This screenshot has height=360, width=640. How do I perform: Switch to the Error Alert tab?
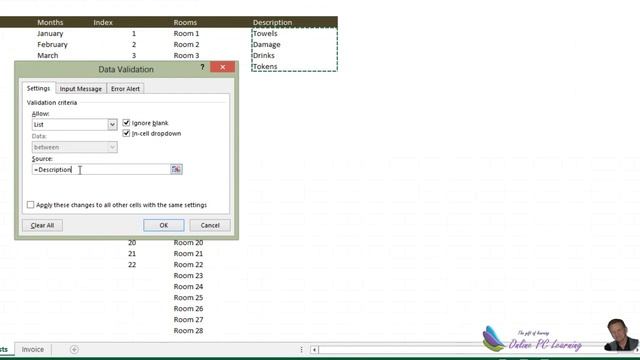click(x=125, y=89)
